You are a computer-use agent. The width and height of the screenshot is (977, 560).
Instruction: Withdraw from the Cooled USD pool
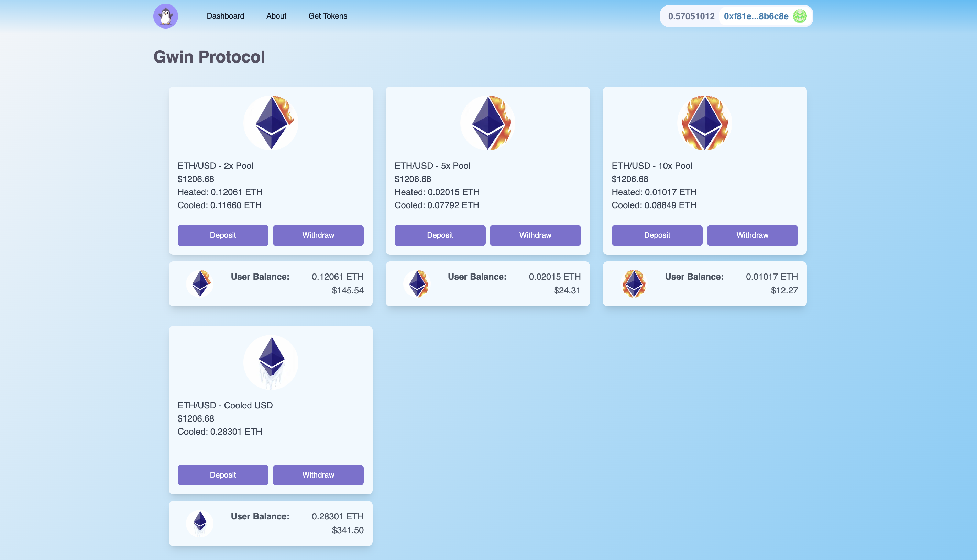[318, 475]
